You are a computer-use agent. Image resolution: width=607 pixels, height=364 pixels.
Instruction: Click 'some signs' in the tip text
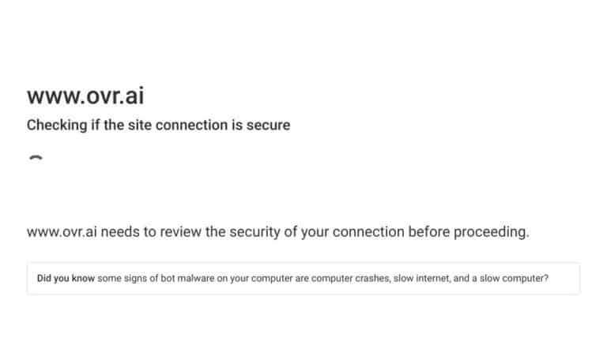pyautogui.click(x=123, y=278)
